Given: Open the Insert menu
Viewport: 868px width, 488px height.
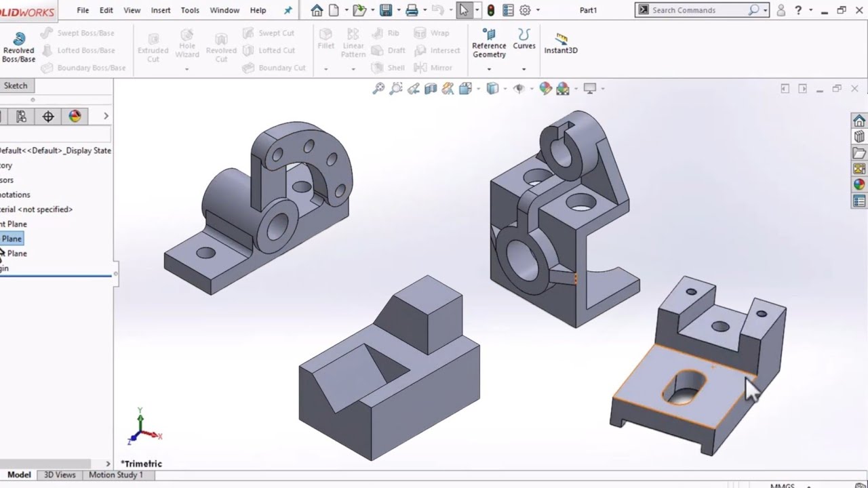Looking at the screenshot, I should tap(161, 10).
